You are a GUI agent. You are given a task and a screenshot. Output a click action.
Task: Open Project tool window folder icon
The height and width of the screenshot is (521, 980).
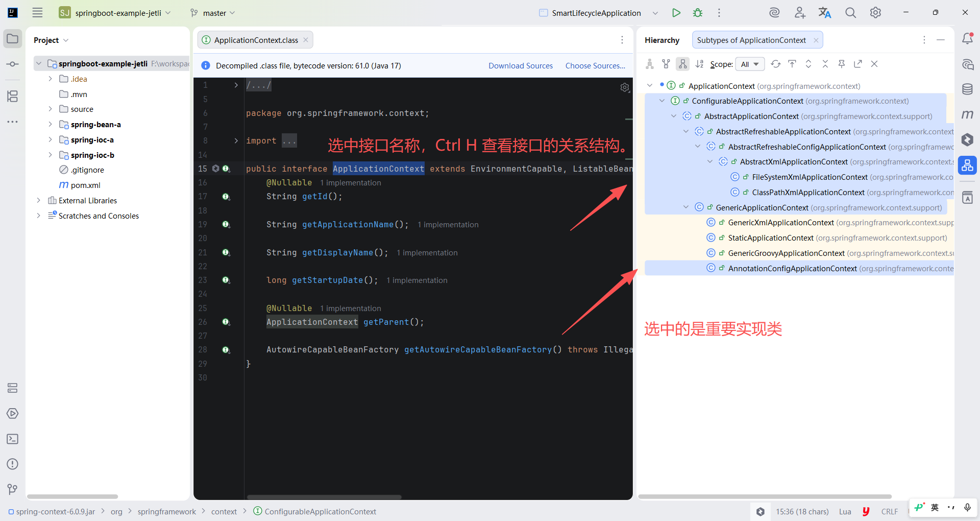pos(13,39)
